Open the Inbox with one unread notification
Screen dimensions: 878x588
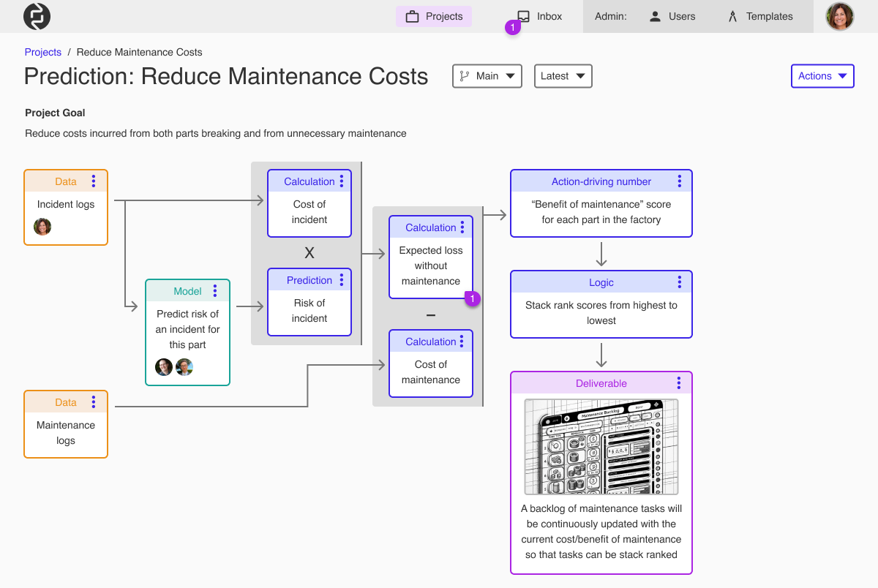[539, 15]
